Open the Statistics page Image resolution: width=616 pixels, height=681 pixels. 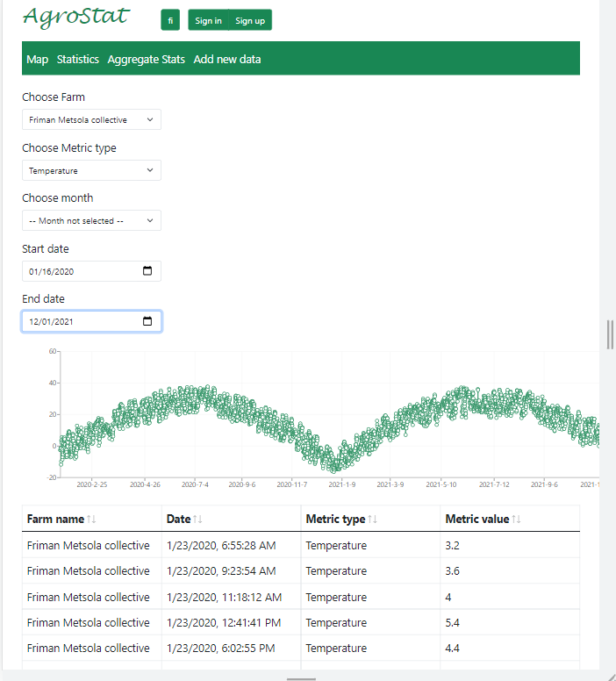78,59
